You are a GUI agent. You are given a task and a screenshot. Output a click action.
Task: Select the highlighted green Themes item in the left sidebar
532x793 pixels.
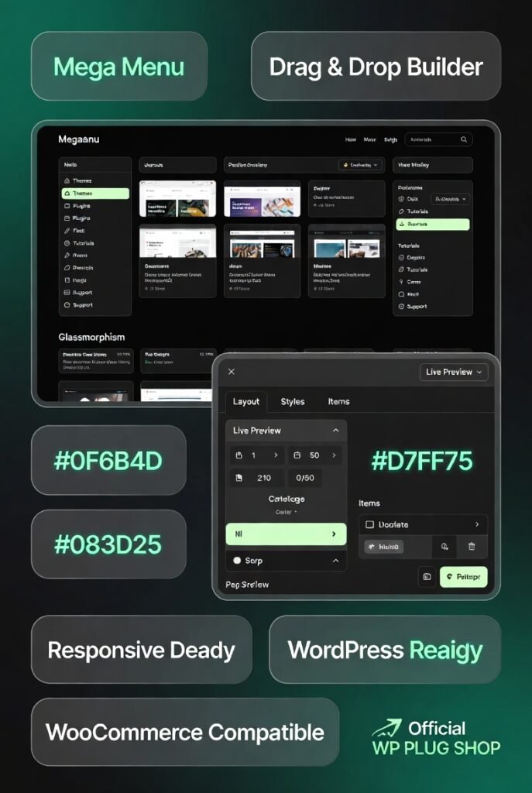click(x=95, y=193)
